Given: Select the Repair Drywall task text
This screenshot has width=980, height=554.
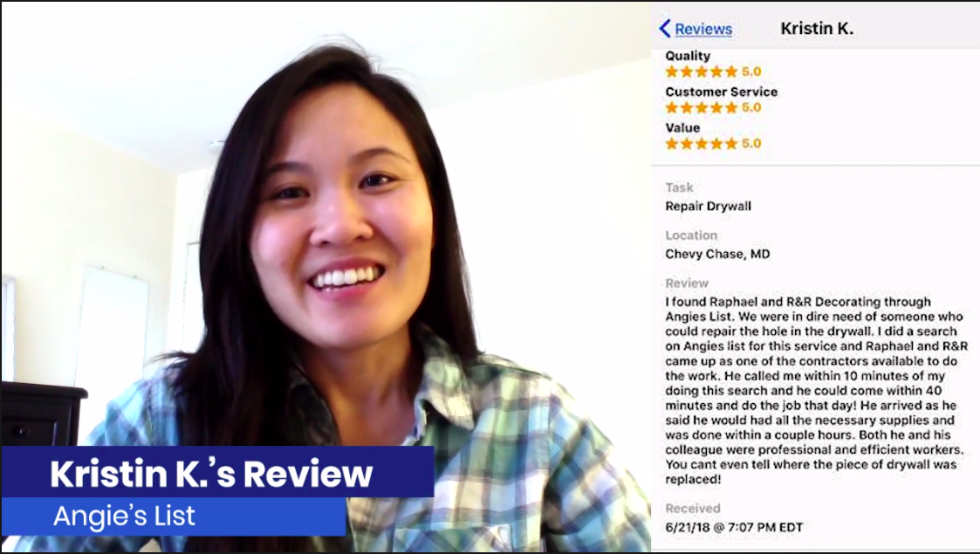Looking at the screenshot, I should pos(708,206).
